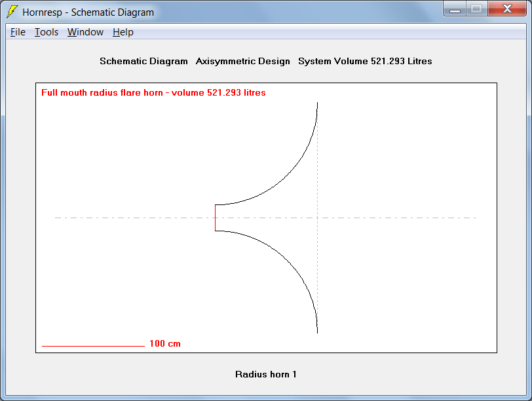Click the Hornresp lightning bolt title icon

pyautogui.click(x=12, y=12)
